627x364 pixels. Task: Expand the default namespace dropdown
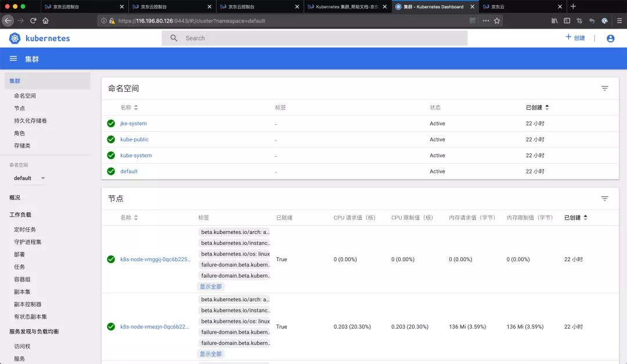(43, 178)
